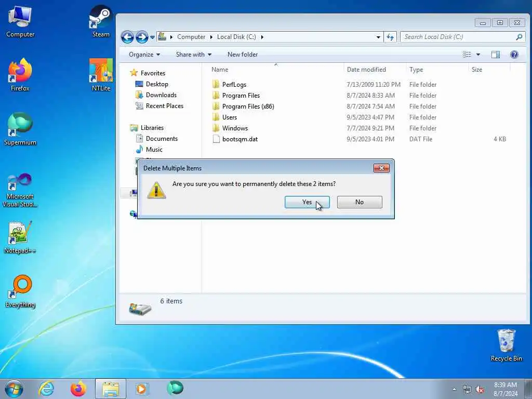
Task: Select the Microsoft Visual Studio shortcut
Action: tap(20, 191)
